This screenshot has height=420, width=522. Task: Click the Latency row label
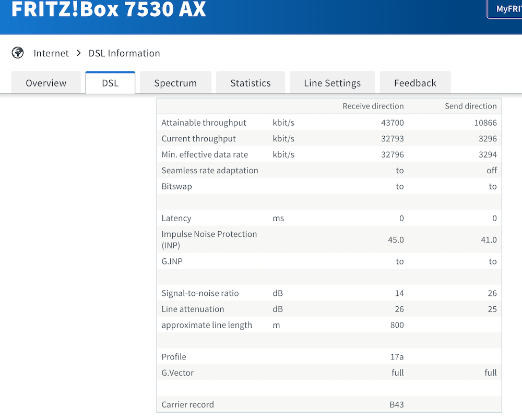[x=176, y=218]
